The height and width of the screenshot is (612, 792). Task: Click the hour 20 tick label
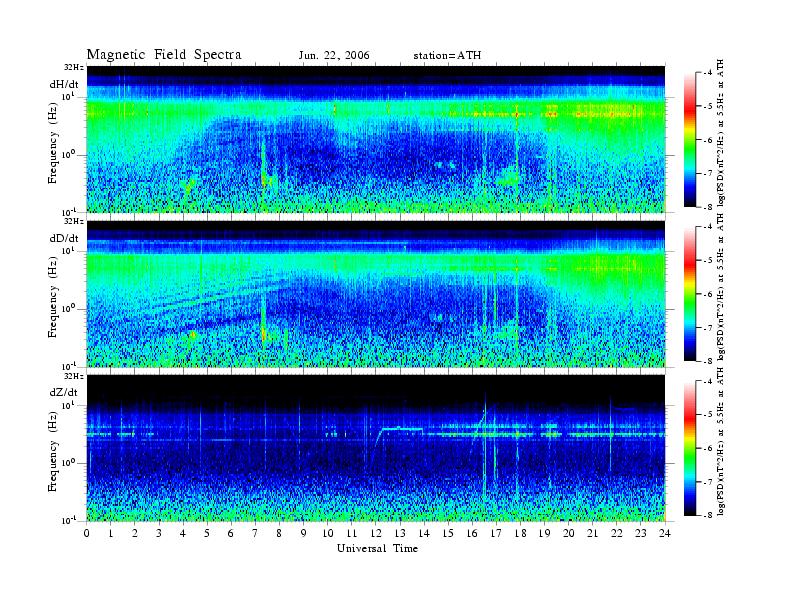pos(568,534)
